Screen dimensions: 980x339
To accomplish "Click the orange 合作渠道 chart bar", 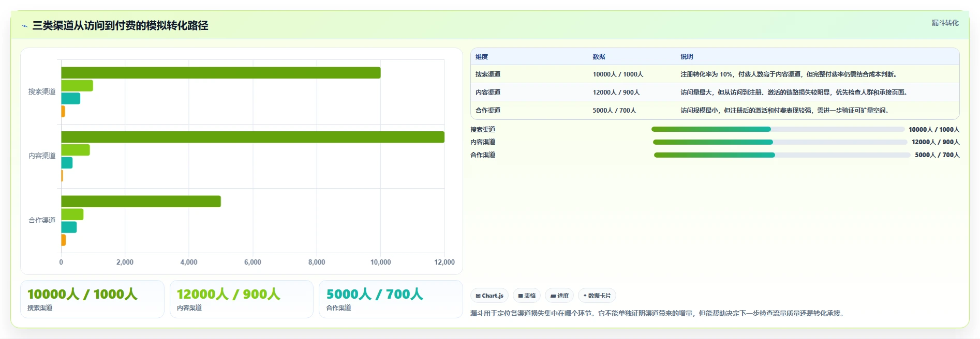I will tap(63, 240).
